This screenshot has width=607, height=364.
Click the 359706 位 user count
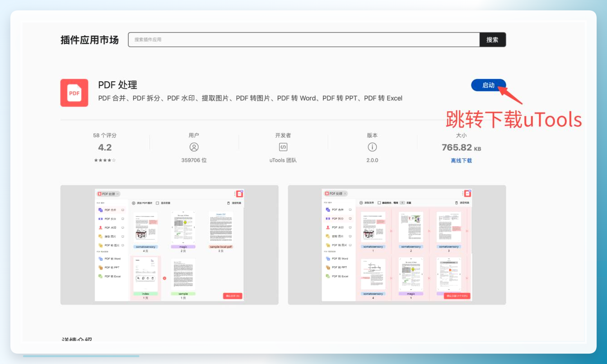point(194,160)
